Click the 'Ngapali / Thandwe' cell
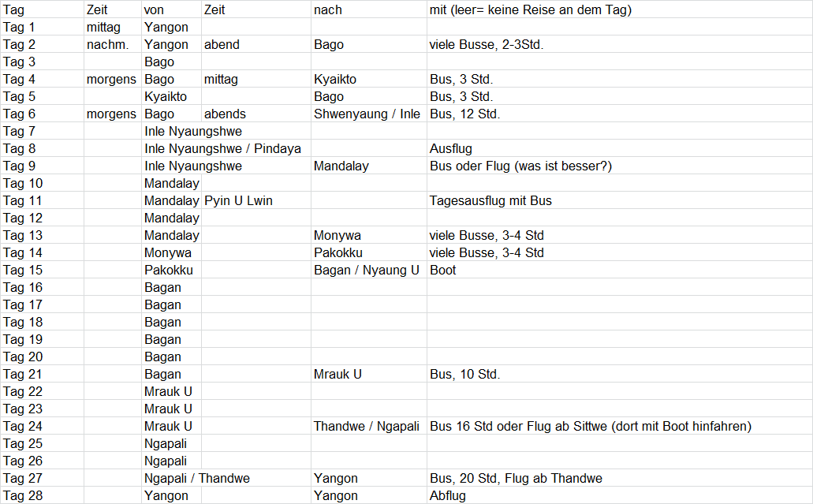The width and height of the screenshot is (813, 504). click(x=197, y=479)
